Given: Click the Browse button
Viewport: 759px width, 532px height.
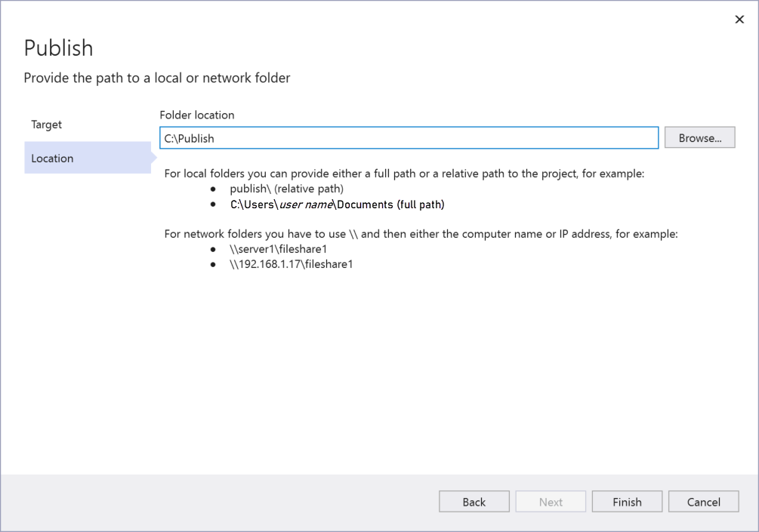Looking at the screenshot, I should 699,137.
